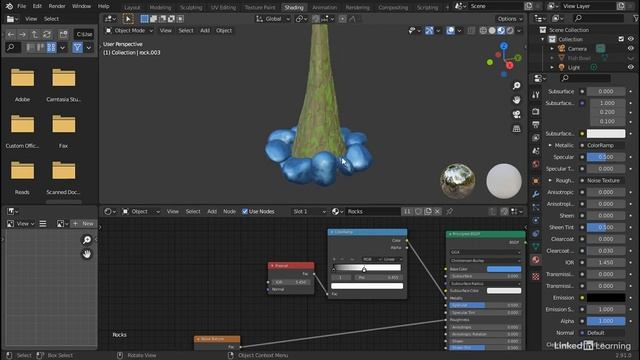The height and width of the screenshot is (360, 640).
Task: Switch perspective/orthographic grid icon in viewport
Action: [516, 129]
